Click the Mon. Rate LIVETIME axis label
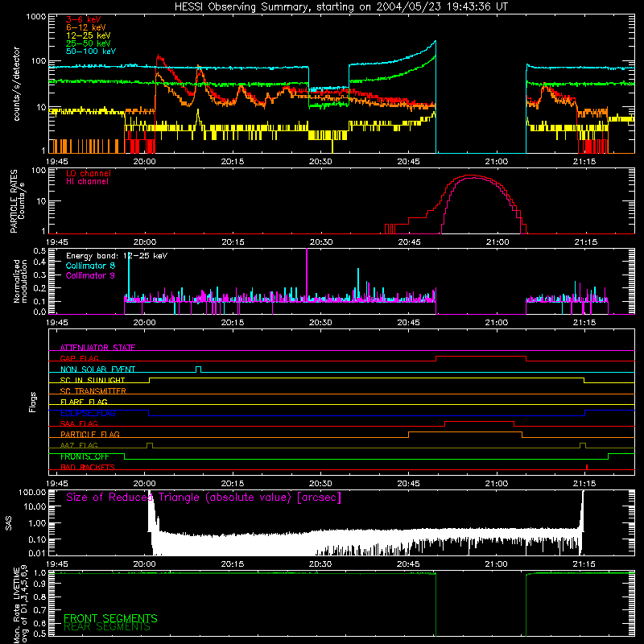 point(16,605)
